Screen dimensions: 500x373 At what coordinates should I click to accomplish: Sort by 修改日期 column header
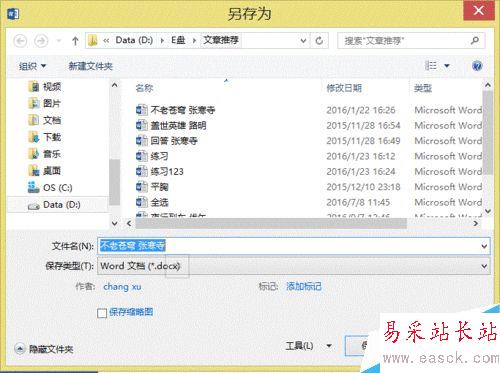coord(344,88)
